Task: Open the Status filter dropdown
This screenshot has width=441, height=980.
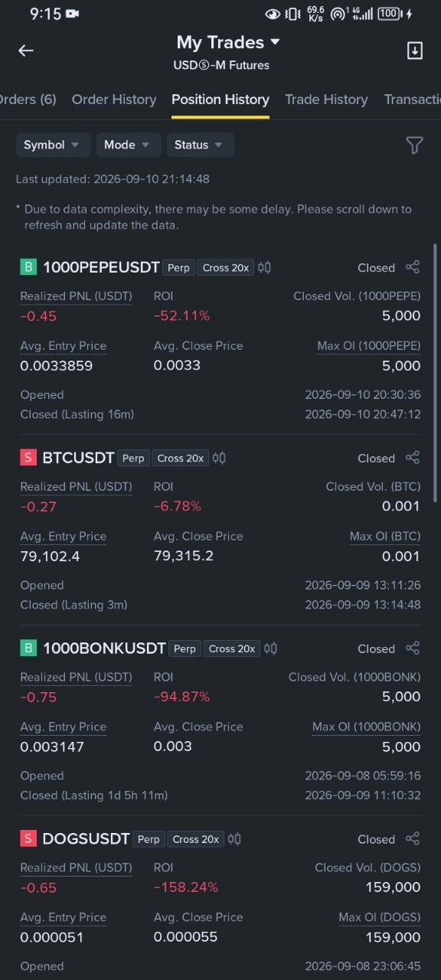Action: point(199,145)
